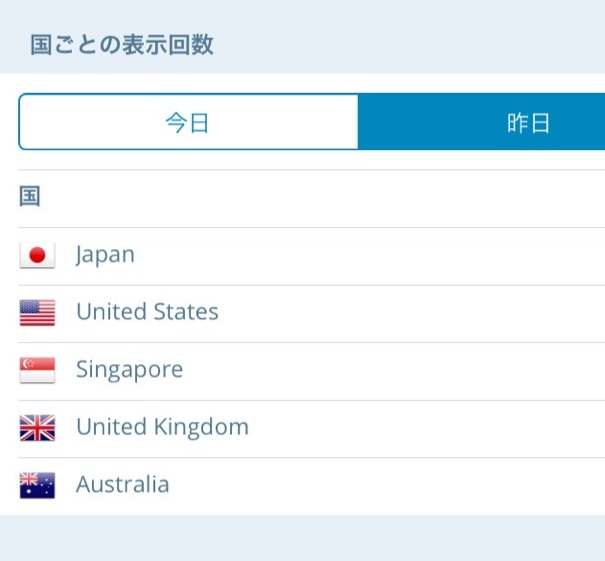Select the Singapore country name
The width and height of the screenshot is (605, 561).
(129, 370)
